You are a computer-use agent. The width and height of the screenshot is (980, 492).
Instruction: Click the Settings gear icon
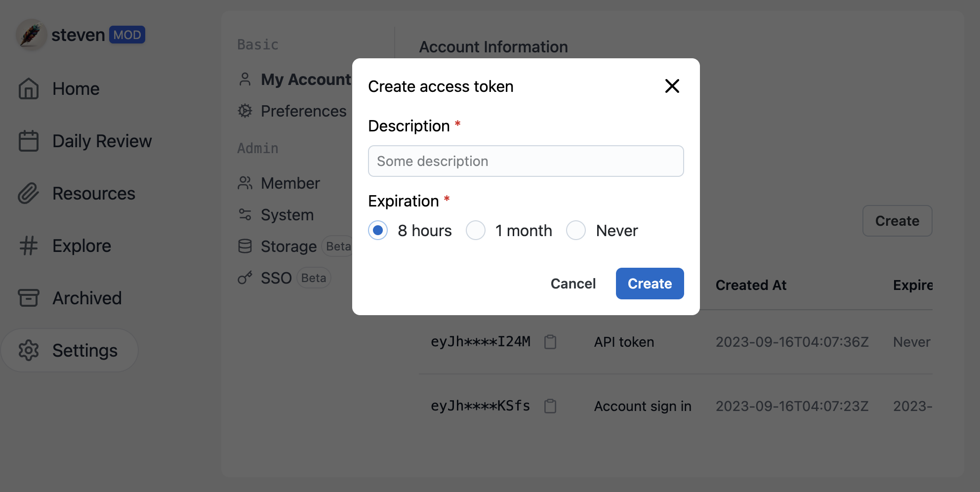click(x=29, y=351)
